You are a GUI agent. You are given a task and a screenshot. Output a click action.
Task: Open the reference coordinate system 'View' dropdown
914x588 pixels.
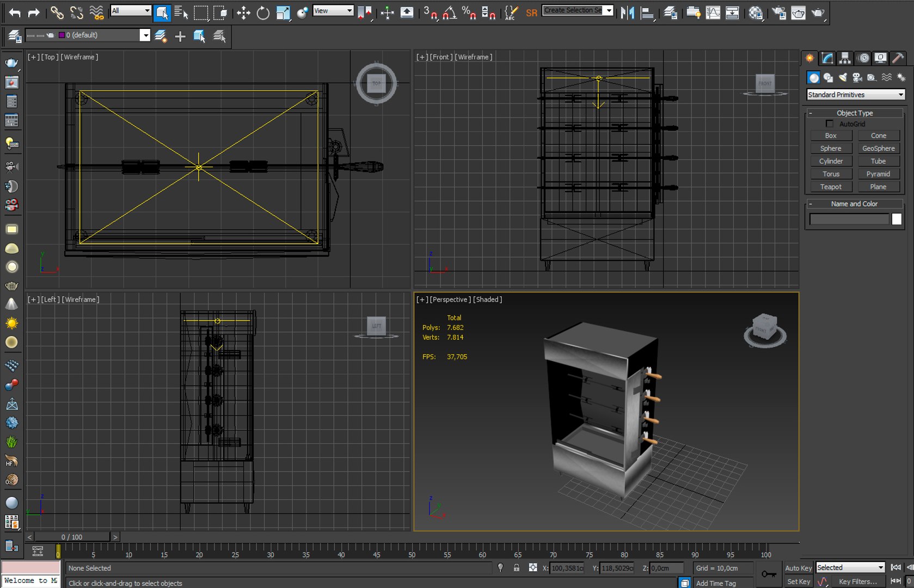(x=333, y=10)
